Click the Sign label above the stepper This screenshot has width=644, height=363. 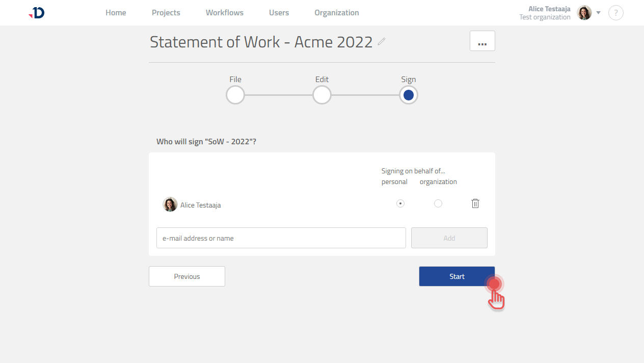point(408,79)
